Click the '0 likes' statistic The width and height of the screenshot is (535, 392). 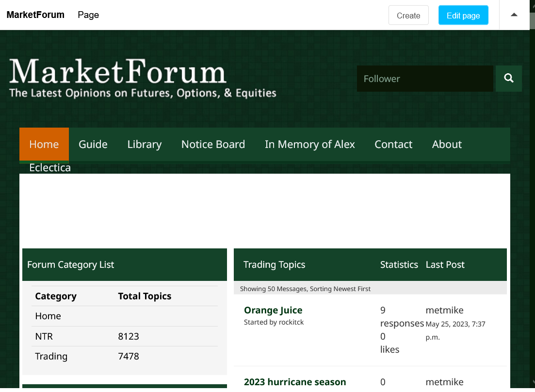(389, 343)
